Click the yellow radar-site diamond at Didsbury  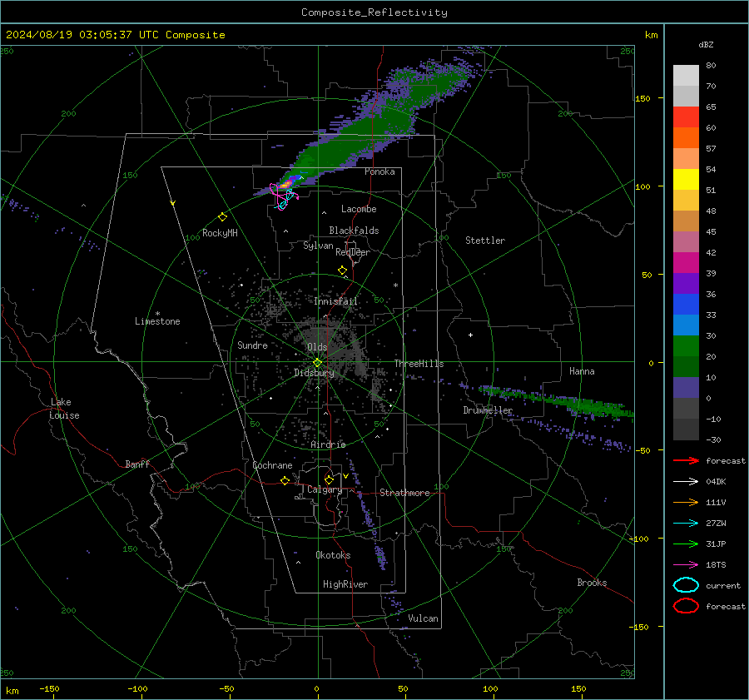(x=317, y=363)
